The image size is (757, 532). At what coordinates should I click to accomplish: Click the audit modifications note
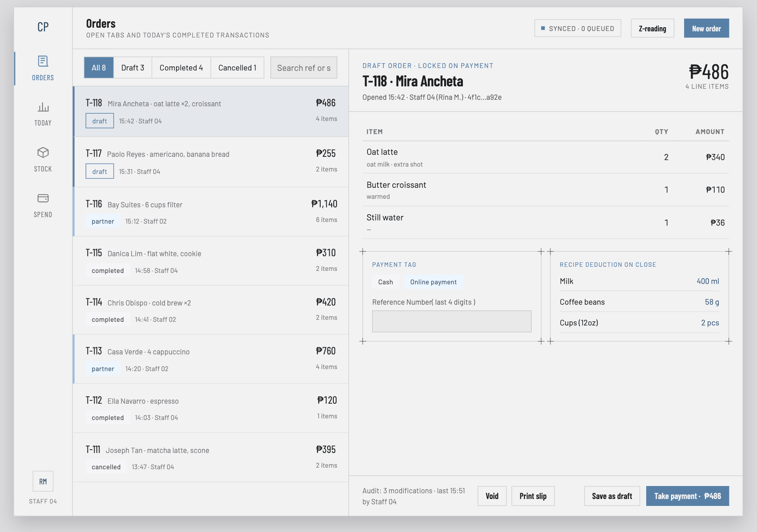414,496
